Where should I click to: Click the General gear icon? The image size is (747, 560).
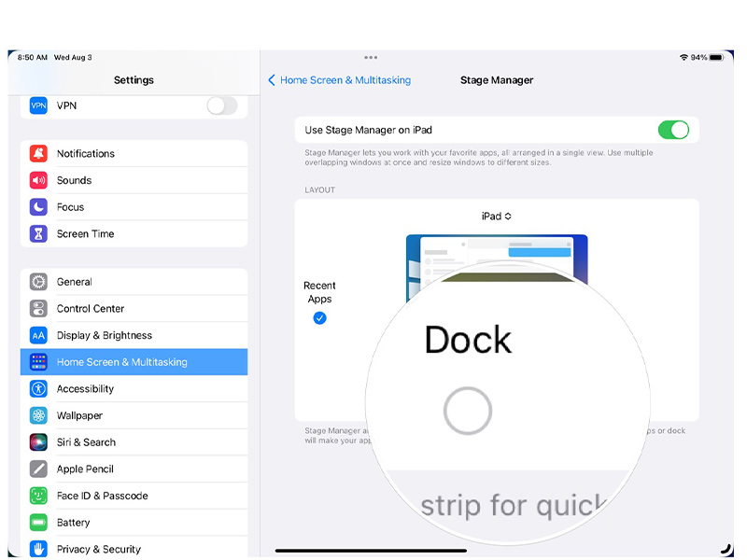click(38, 282)
